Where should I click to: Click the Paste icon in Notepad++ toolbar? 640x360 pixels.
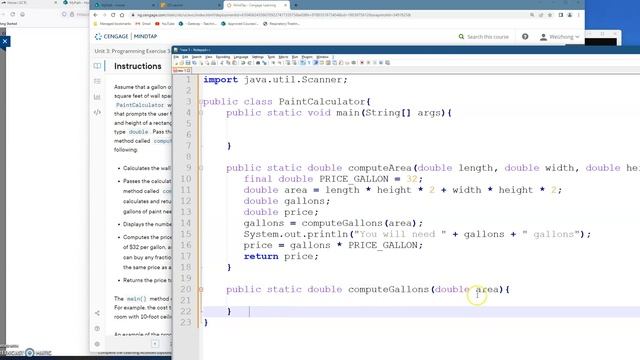234,62
